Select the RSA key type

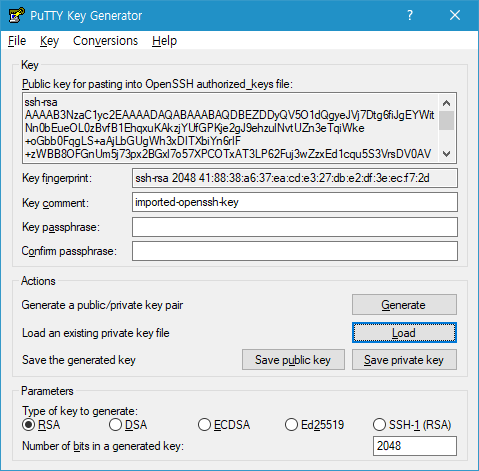point(41,425)
